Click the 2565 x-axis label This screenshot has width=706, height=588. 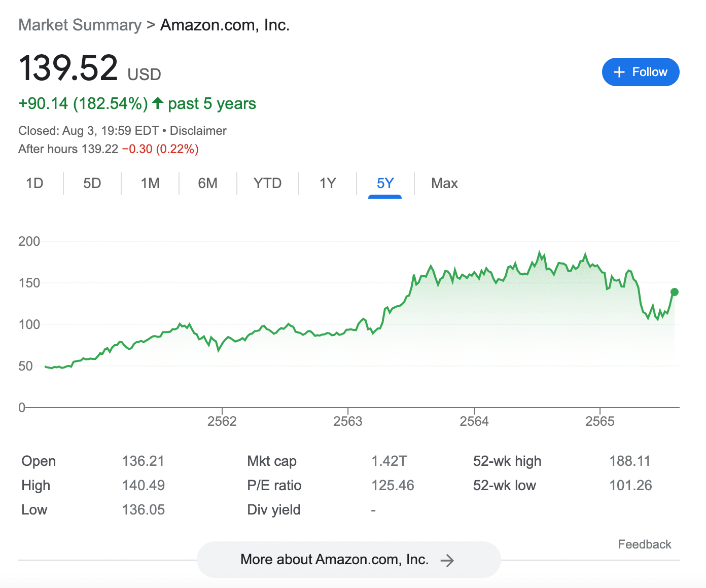coord(600,421)
